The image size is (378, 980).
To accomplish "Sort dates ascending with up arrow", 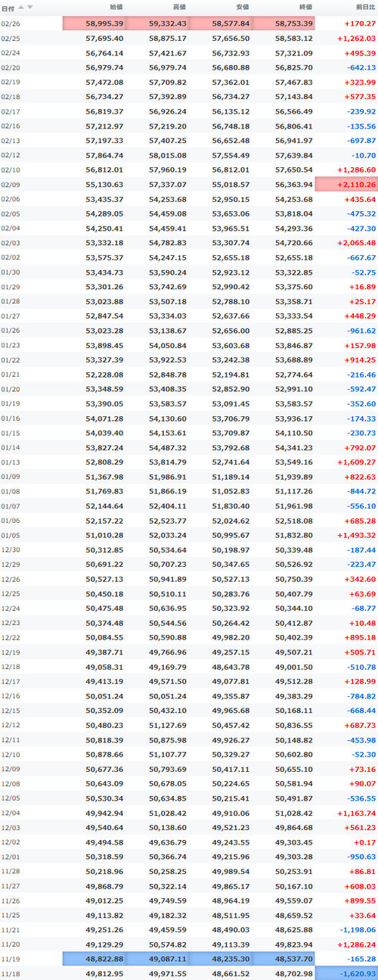I will pyautogui.click(x=21, y=7).
